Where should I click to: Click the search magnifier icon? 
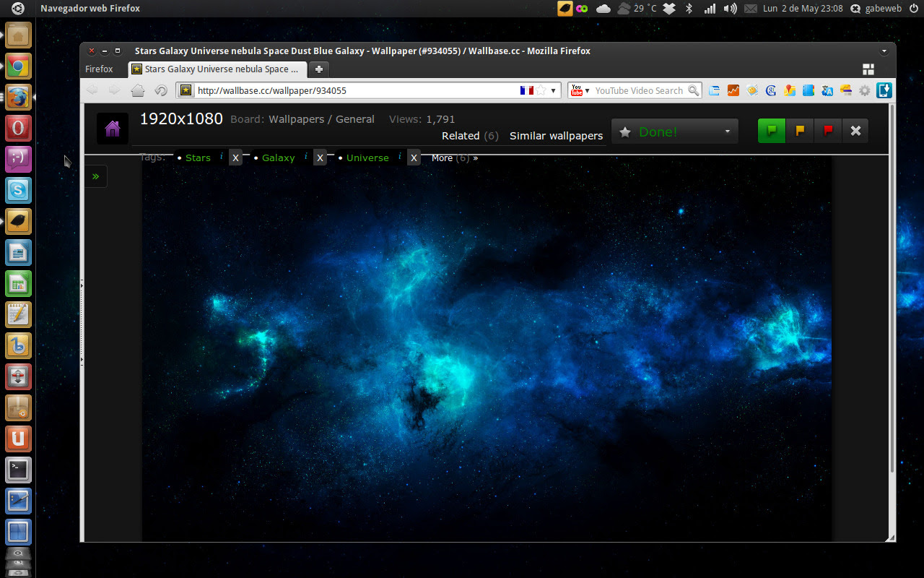[694, 90]
